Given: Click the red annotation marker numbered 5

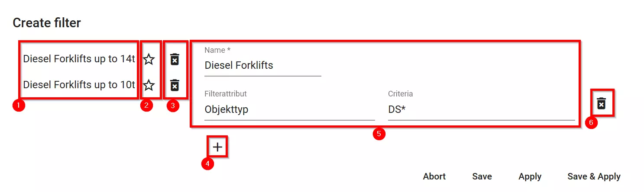Looking at the screenshot, I should pos(379,134).
